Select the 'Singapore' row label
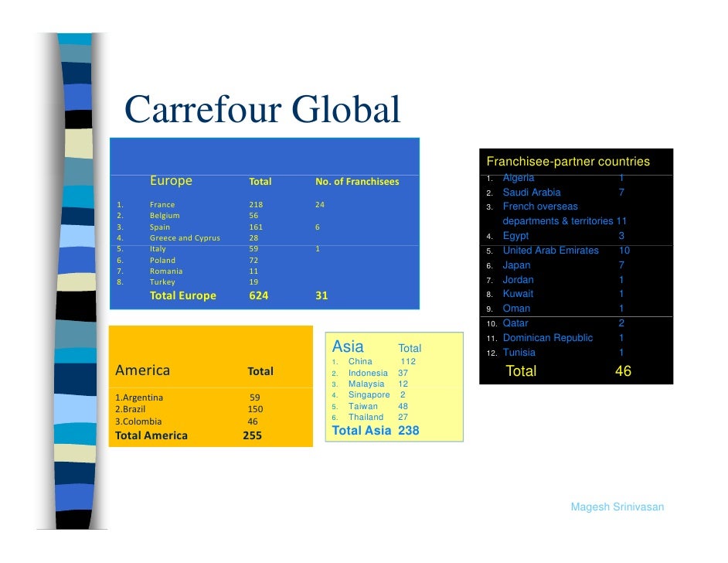This screenshot has width=728, height=563. pos(369,395)
